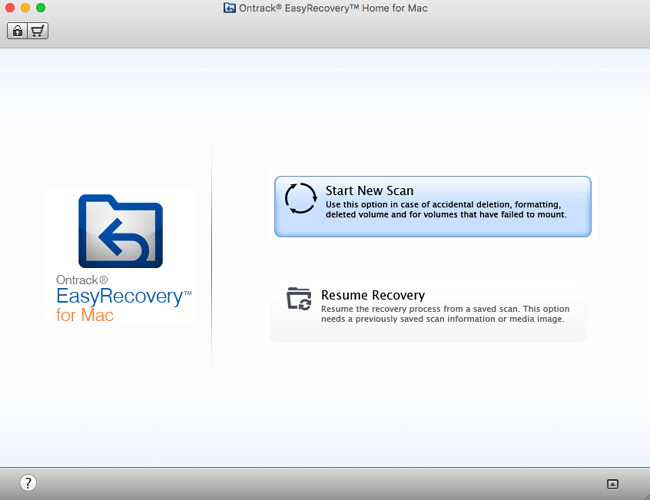Click the Ontrack EasyRecovery Home window title
This screenshot has height=500, width=650.
coord(332,8)
